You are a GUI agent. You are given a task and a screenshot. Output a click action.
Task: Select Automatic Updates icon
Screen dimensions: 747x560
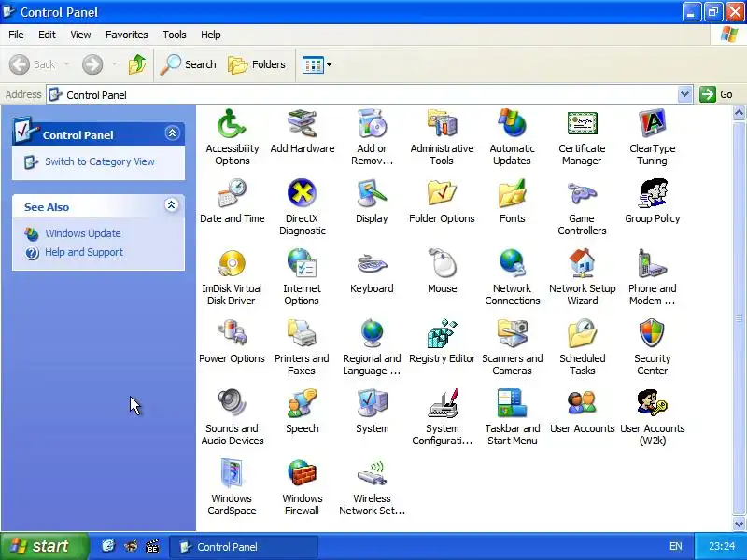(x=512, y=124)
